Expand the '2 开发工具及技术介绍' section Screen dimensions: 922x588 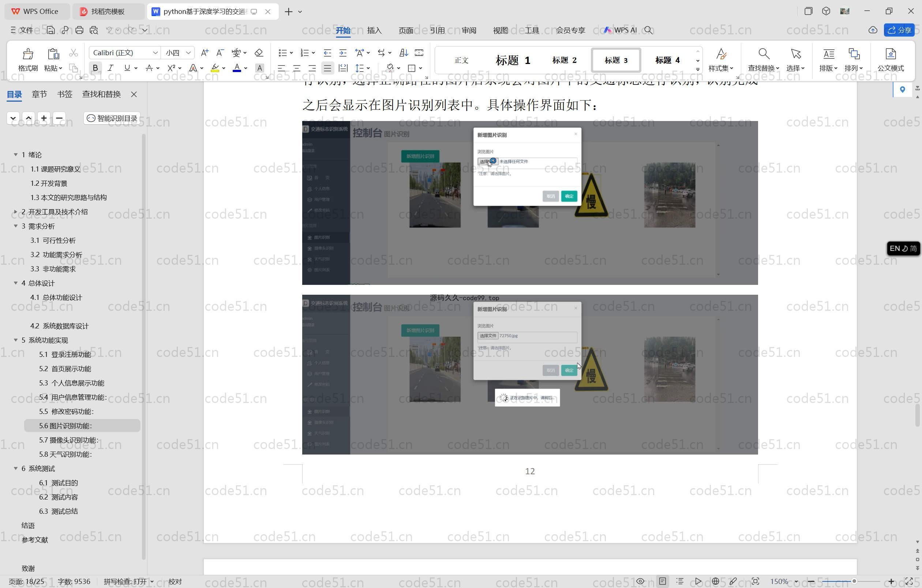coord(16,212)
